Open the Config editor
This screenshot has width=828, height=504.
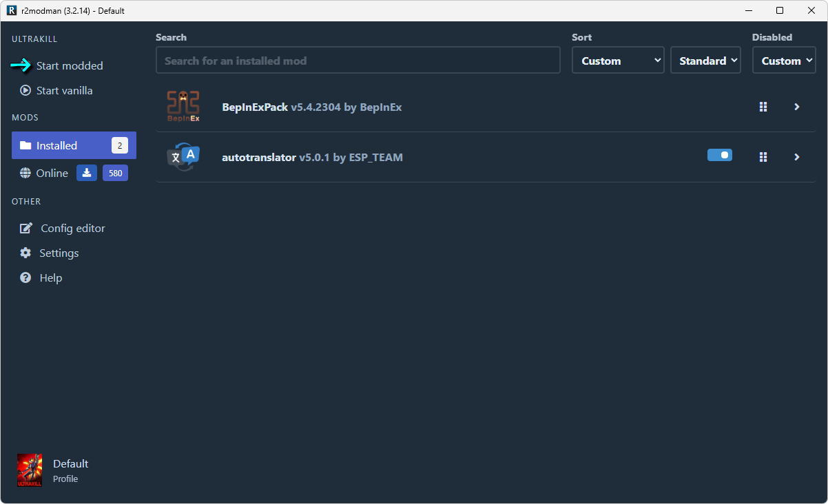72,228
